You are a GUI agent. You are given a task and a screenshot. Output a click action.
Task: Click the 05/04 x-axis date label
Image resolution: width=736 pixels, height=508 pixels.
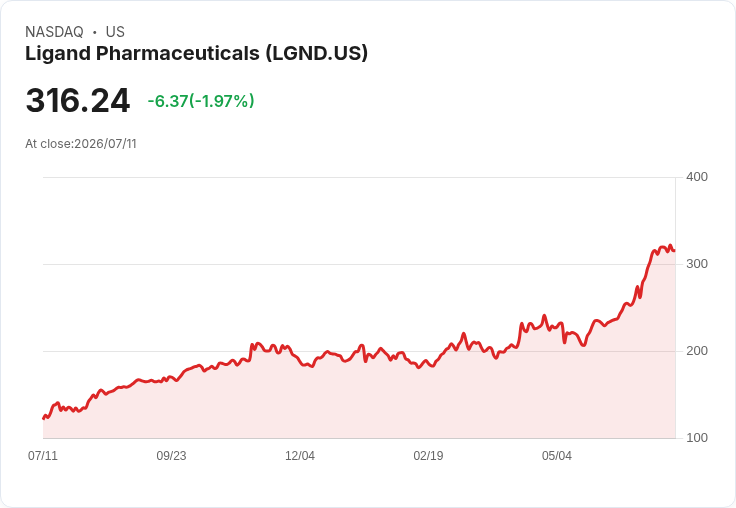point(557,456)
